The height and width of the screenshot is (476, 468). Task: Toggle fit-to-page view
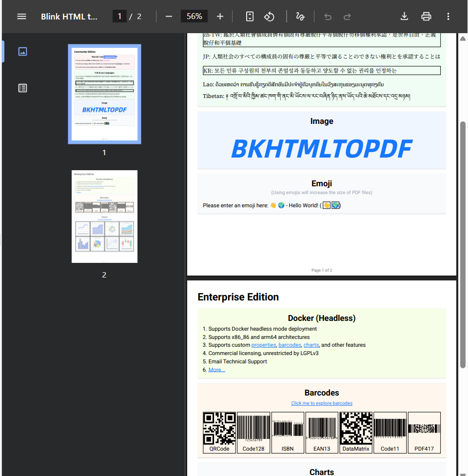pyautogui.click(x=249, y=16)
